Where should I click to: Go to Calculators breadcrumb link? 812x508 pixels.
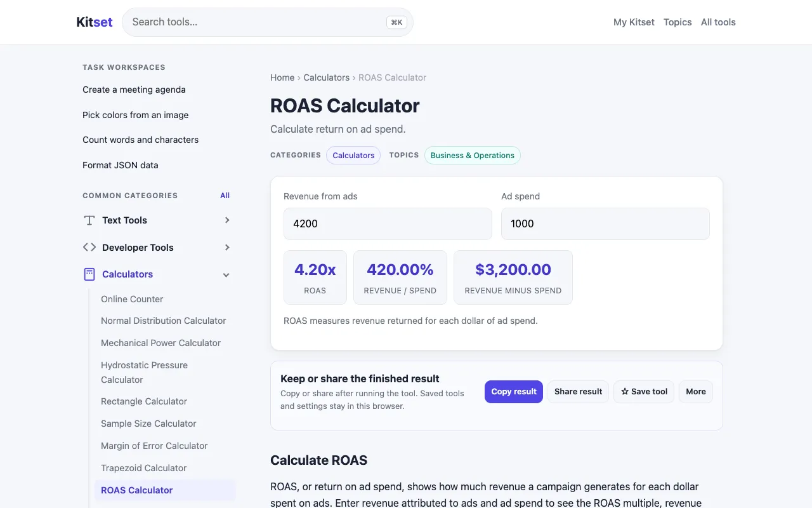click(327, 77)
